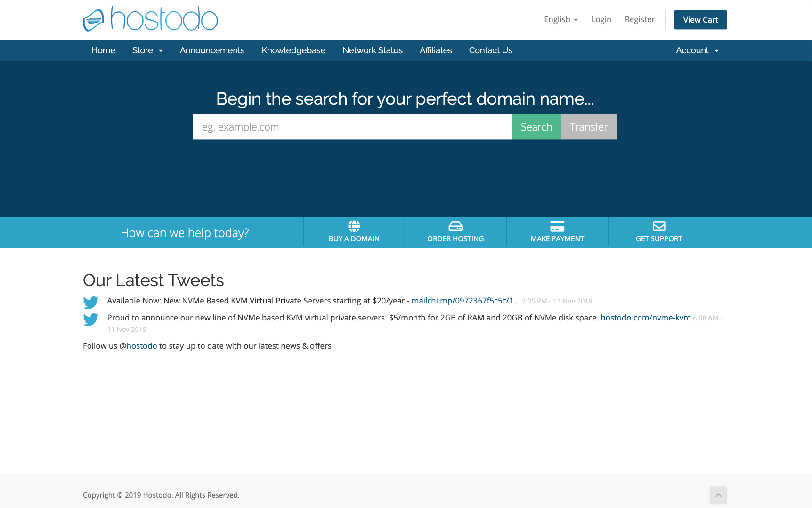This screenshot has width=812, height=508.
Task: Click the Our Latest Tweets heading
Action: pos(153,280)
